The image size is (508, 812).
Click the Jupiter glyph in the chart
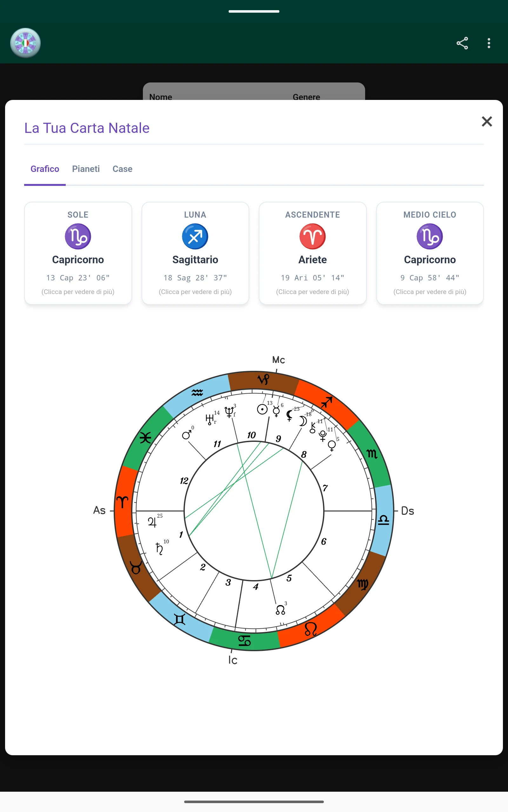(x=152, y=522)
